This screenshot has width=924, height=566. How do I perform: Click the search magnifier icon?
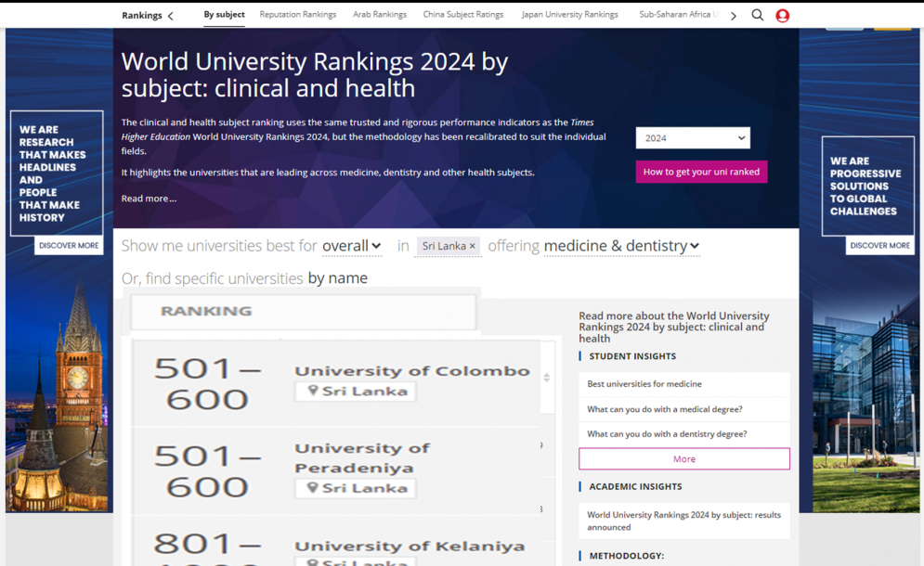757,16
